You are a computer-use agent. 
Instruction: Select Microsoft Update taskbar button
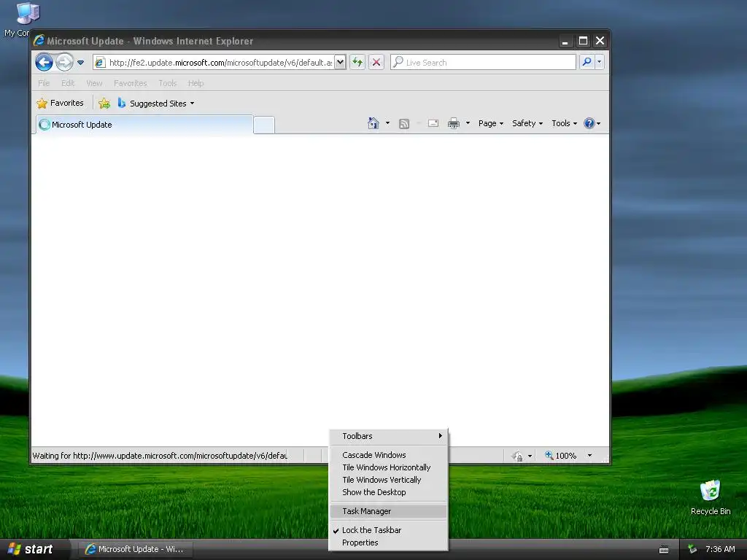136,550
